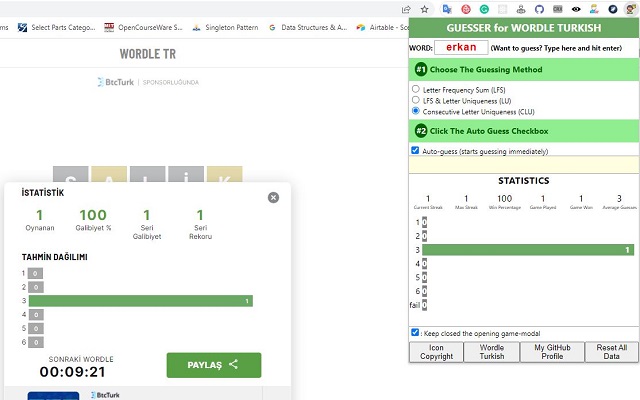640x400 pixels.
Task: Click the 'fail' row in extension statistics
Action: 418,305
